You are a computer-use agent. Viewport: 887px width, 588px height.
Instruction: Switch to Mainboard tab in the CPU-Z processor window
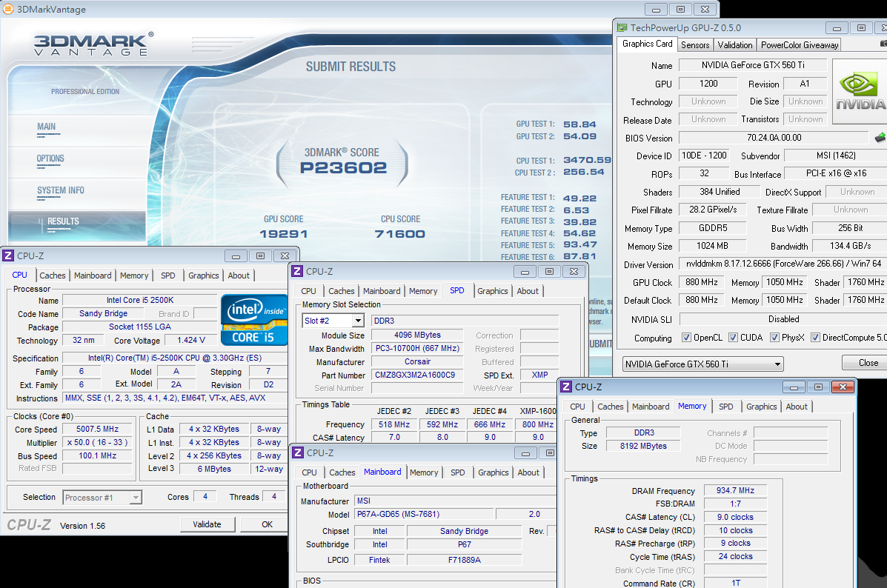(93, 275)
